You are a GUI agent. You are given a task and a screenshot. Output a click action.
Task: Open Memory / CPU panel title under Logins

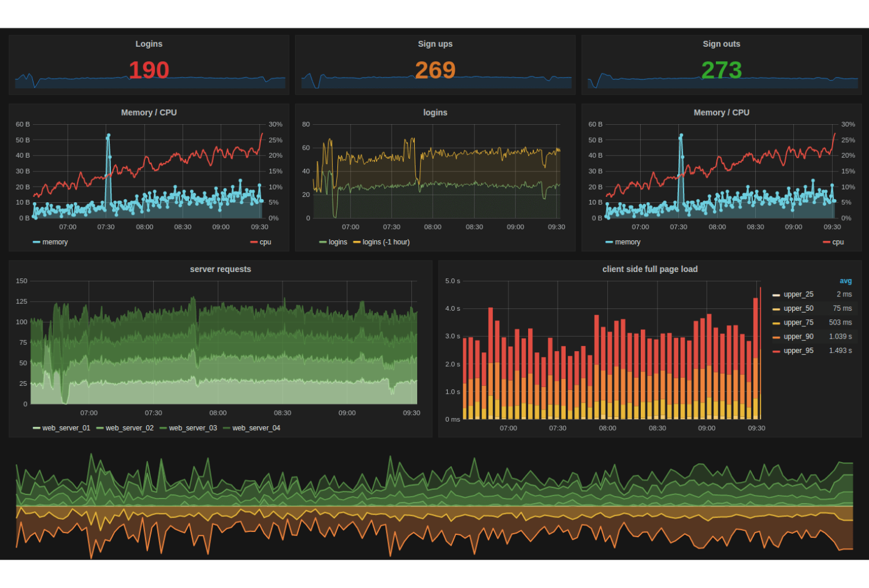(x=148, y=113)
